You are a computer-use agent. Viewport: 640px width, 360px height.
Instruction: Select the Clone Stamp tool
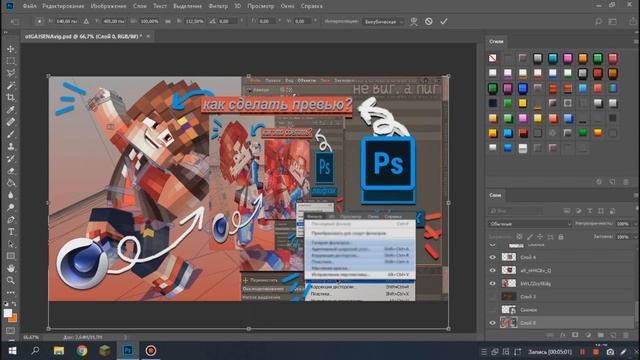point(11,146)
